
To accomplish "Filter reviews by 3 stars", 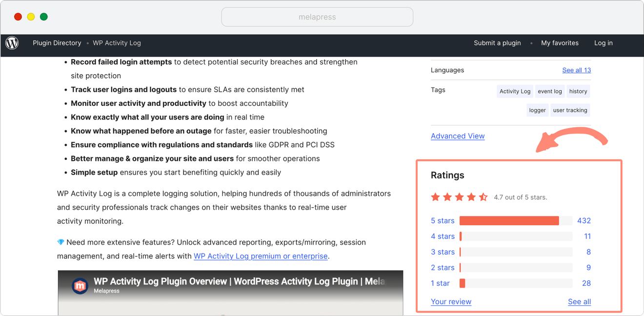I will tap(443, 252).
